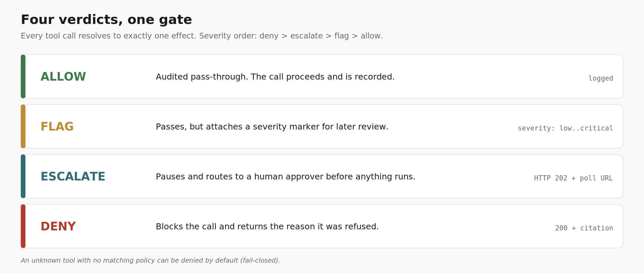Click the ALLOW verdict label
The width and height of the screenshot is (644, 273).
click(x=63, y=76)
